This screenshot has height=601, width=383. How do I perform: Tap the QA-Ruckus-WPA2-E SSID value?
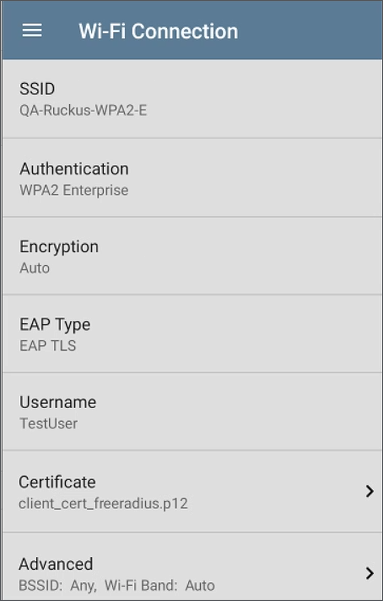pos(83,110)
